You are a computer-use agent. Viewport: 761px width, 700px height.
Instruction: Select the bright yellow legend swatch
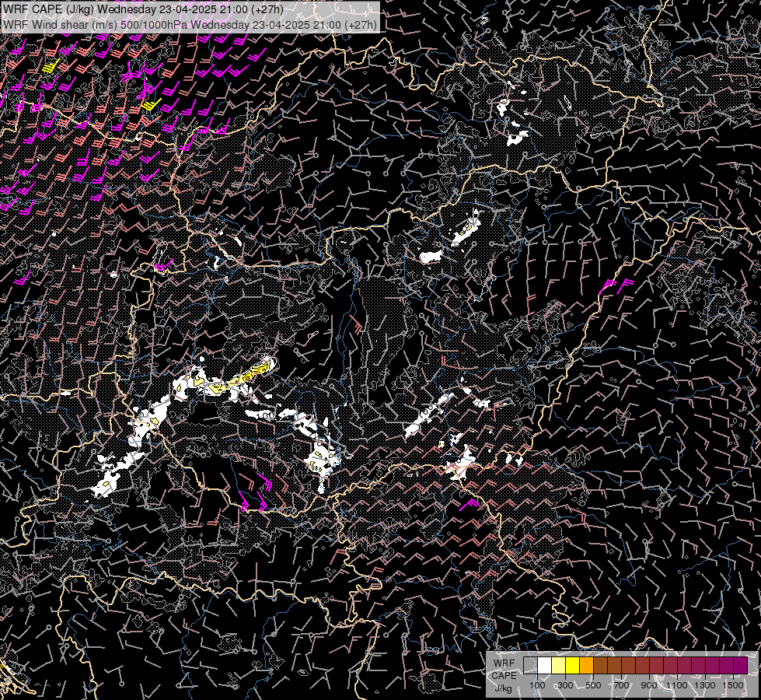coord(572,665)
